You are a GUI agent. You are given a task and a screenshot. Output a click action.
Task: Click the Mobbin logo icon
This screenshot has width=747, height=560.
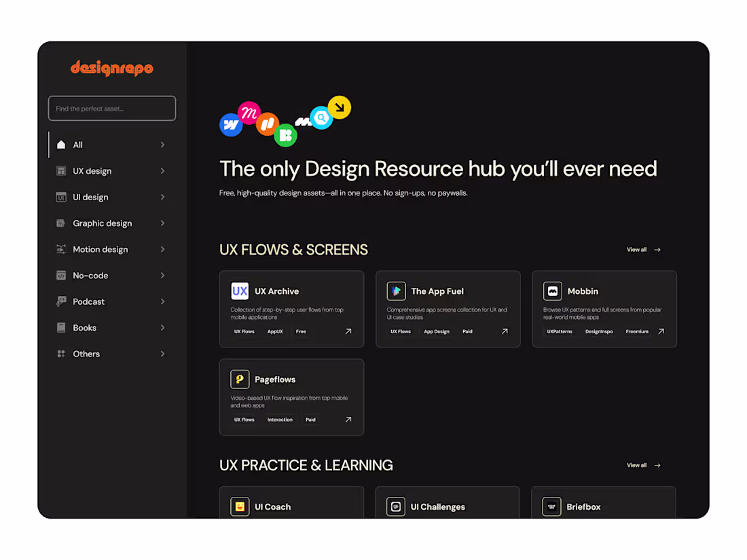(x=552, y=291)
